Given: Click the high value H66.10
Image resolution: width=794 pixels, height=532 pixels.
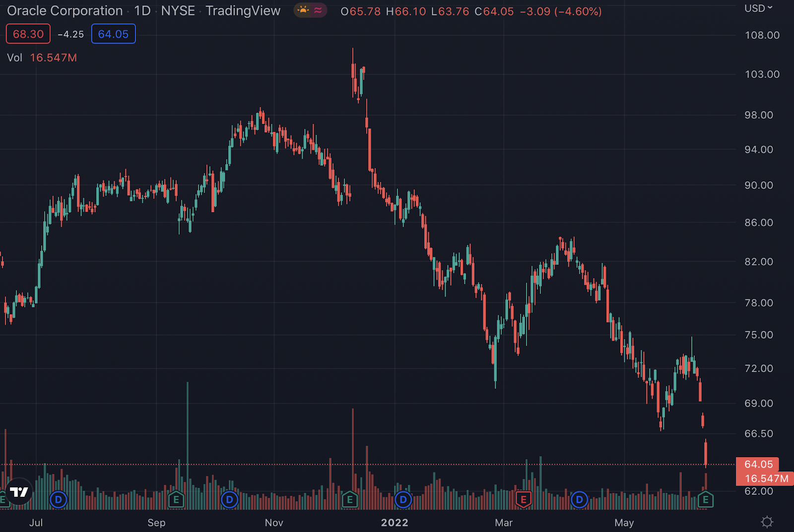Looking at the screenshot, I should tap(406, 11).
